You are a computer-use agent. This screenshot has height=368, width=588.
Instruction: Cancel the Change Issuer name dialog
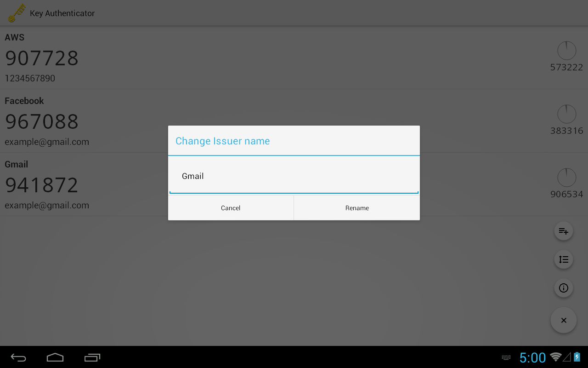[x=231, y=208]
